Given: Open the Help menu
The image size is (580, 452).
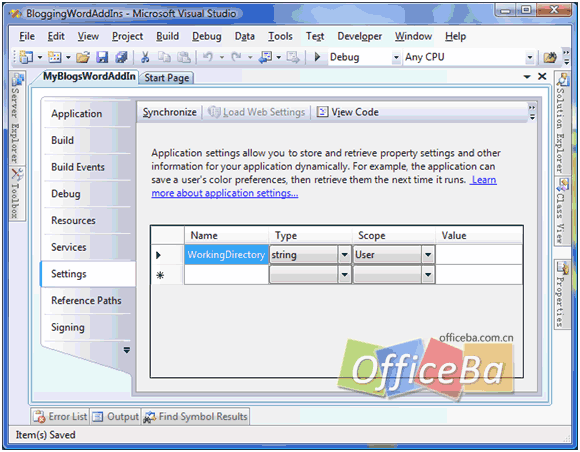Looking at the screenshot, I should coord(455,36).
